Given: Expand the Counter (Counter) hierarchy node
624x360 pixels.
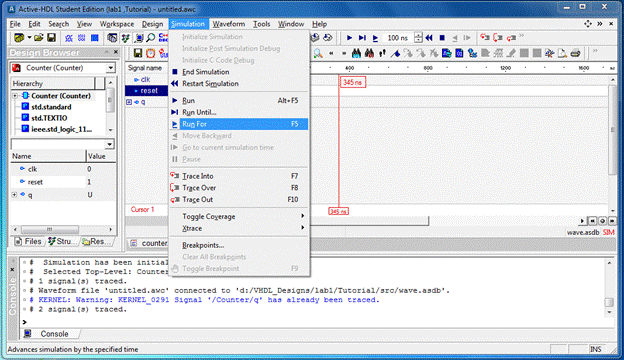Looking at the screenshot, I should (15, 96).
